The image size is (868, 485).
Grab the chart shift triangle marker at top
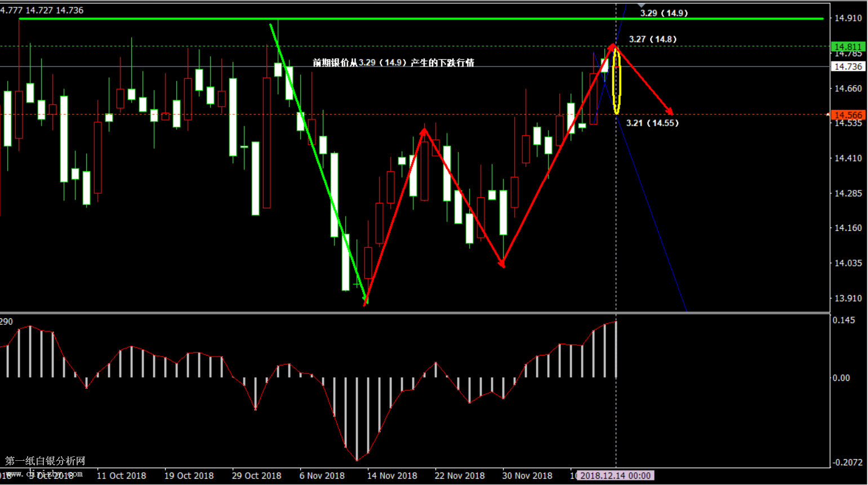coord(641,5)
